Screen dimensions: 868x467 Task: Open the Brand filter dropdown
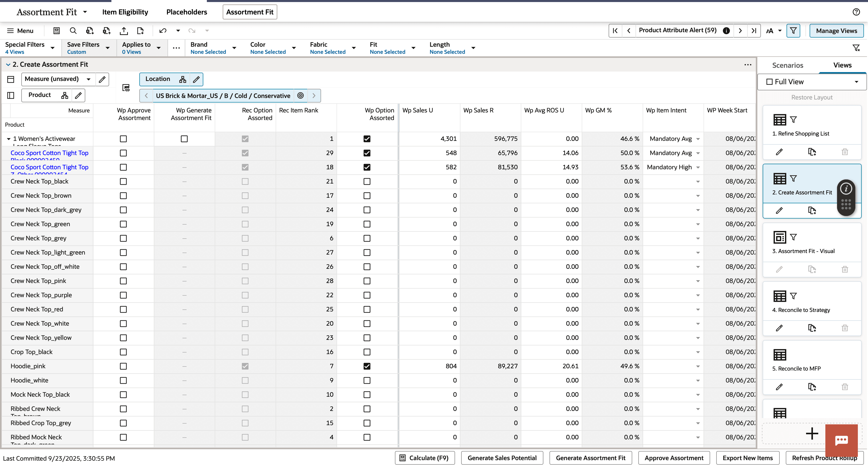(x=234, y=48)
